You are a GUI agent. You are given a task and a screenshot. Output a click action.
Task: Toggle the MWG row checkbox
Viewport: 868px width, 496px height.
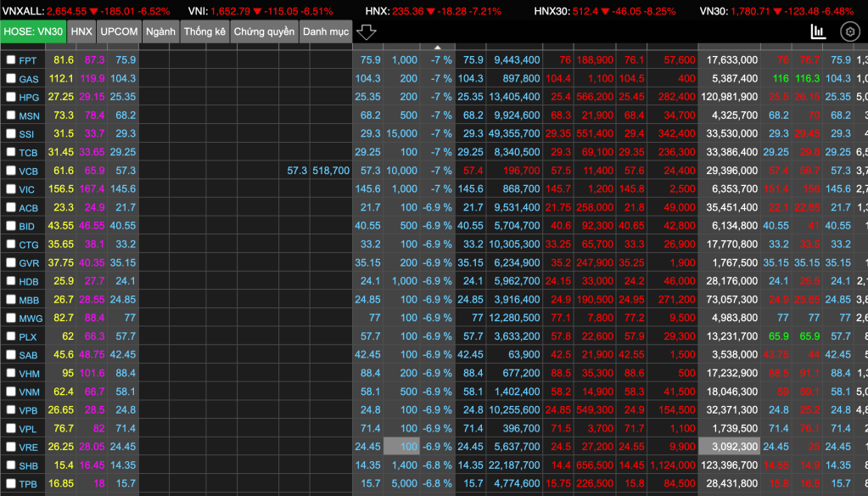(x=11, y=318)
